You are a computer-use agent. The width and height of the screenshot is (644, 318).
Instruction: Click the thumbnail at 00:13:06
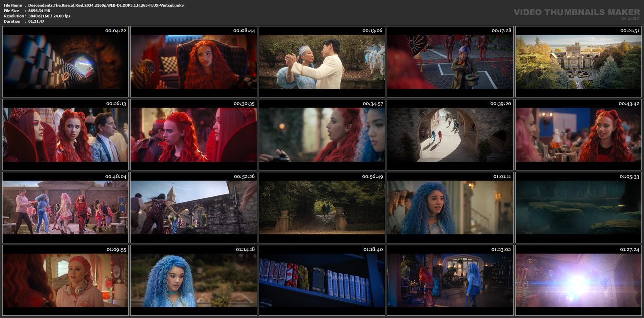(x=322, y=61)
